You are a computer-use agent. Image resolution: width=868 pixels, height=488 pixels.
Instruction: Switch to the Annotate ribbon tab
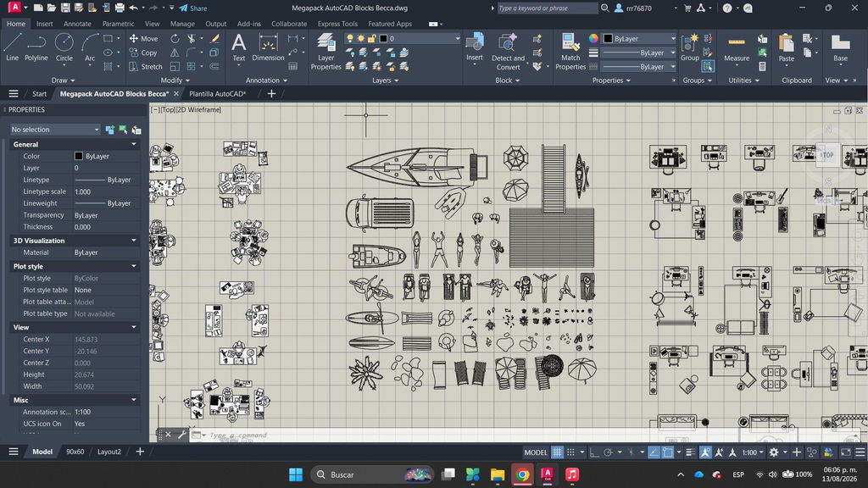[77, 24]
